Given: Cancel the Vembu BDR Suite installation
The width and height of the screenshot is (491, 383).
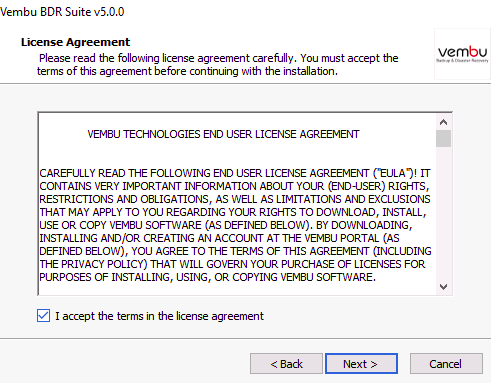Looking at the screenshot, I should pos(446,364).
